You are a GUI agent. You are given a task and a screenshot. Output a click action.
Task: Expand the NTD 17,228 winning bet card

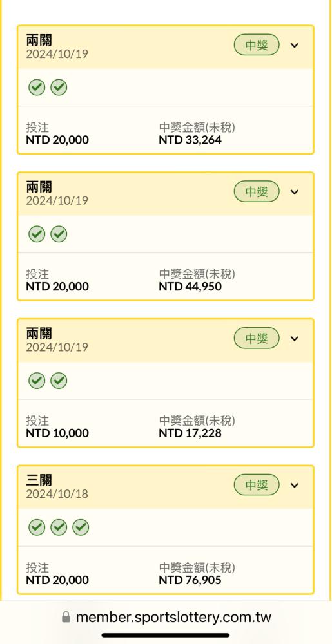[x=294, y=339]
